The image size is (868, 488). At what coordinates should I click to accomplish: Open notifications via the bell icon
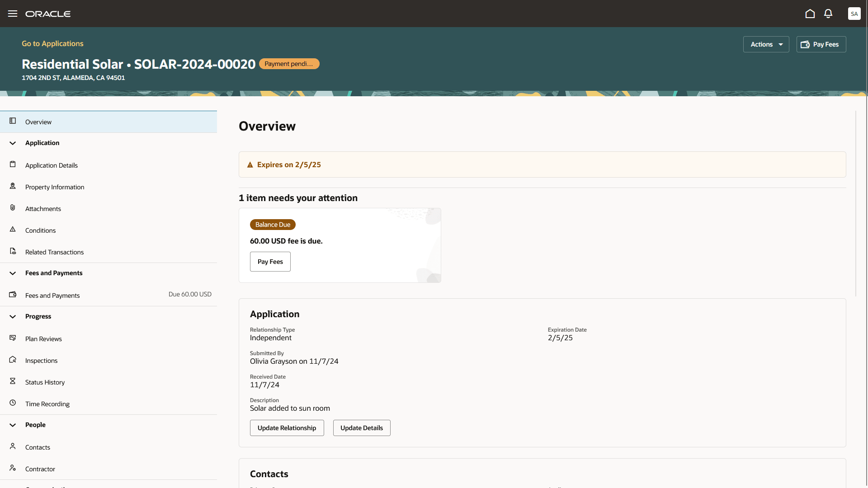828,14
